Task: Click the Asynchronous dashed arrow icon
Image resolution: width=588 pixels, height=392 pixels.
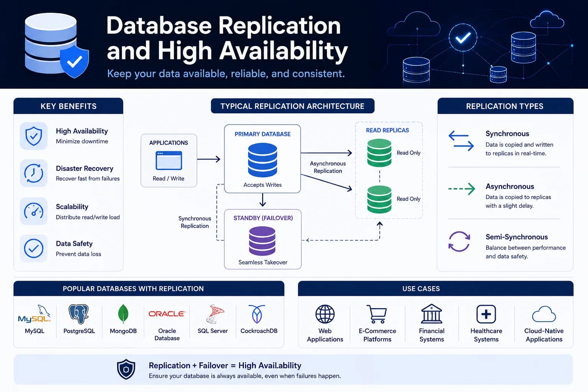Action: pos(462,189)
